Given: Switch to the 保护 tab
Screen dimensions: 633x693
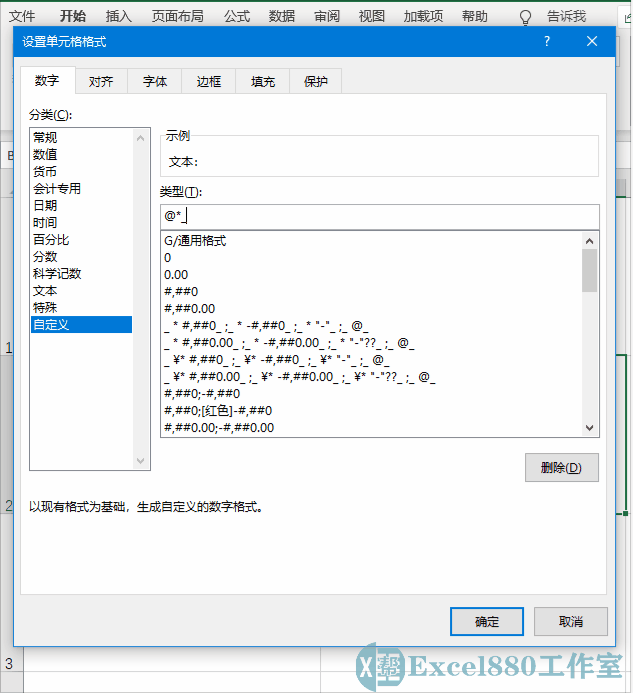Looking at the screenshot, I should tap(316, 81).
